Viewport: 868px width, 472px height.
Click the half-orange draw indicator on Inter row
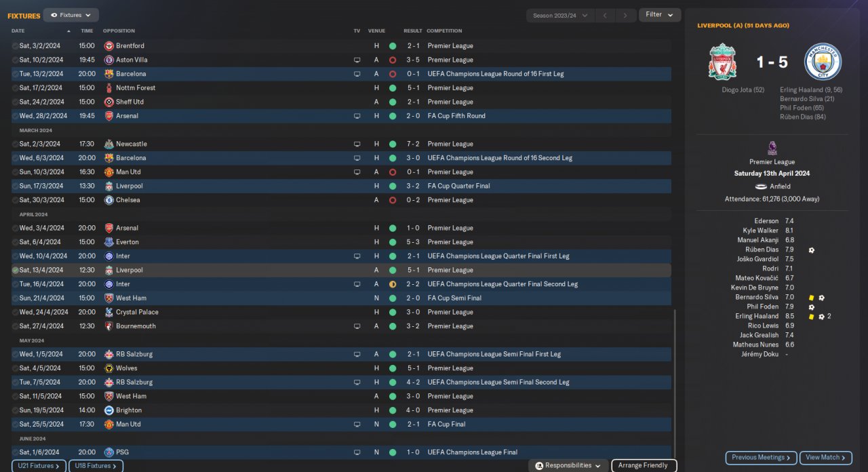[x=393, y=284]
